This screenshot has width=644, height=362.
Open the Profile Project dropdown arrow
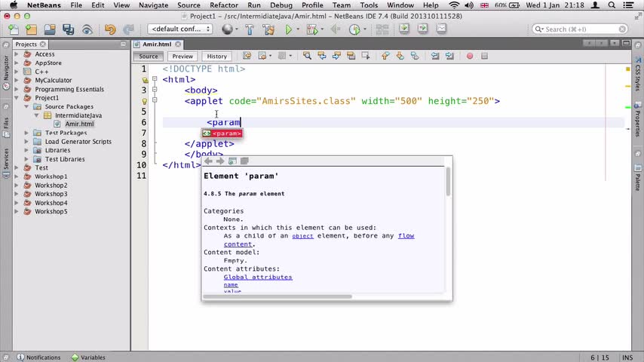click(365, 29)
